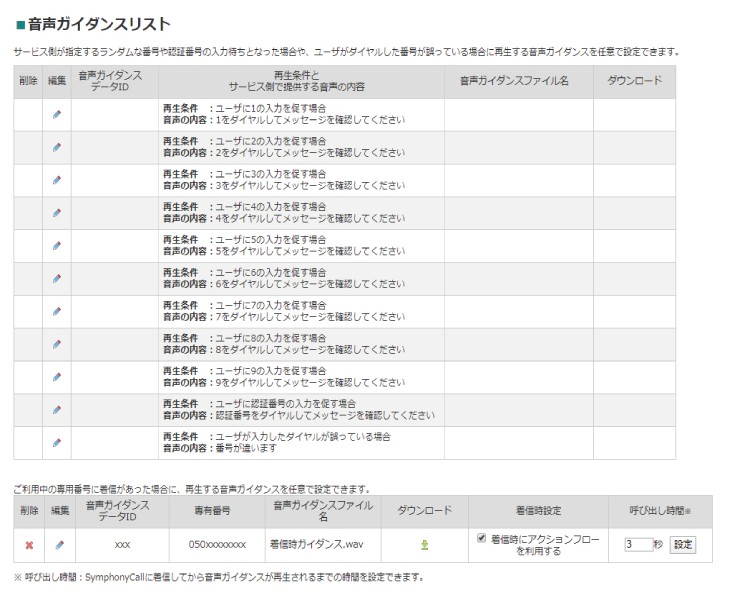This screenshot has width=729, height=609.
Task: Click the 音声ガイダンスリスト heading
Action: 99,24
